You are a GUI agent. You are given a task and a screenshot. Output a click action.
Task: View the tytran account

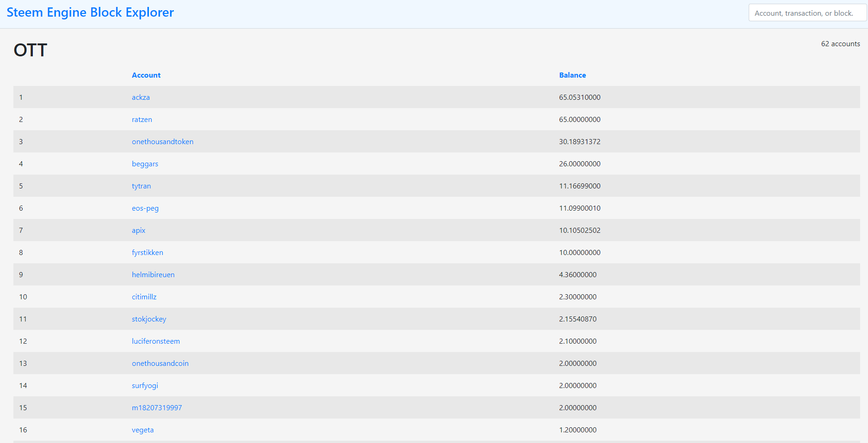[142, 186]
